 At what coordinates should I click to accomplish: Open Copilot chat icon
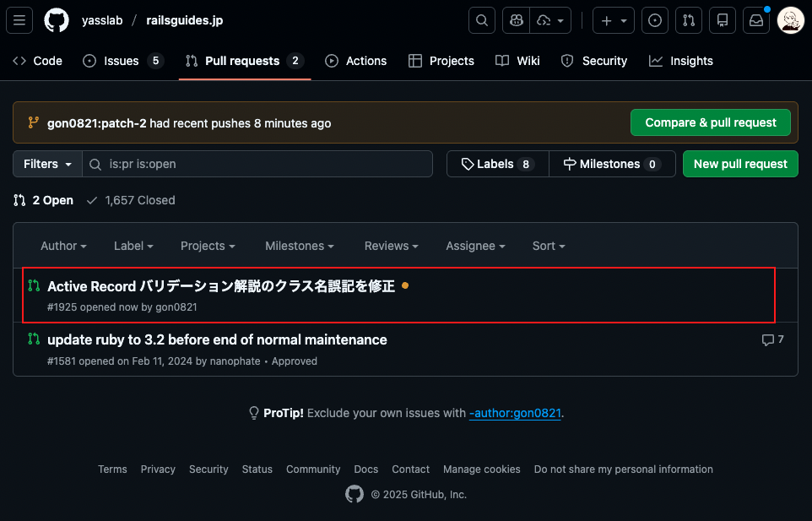pyautogui.click(x=517, y=20)
